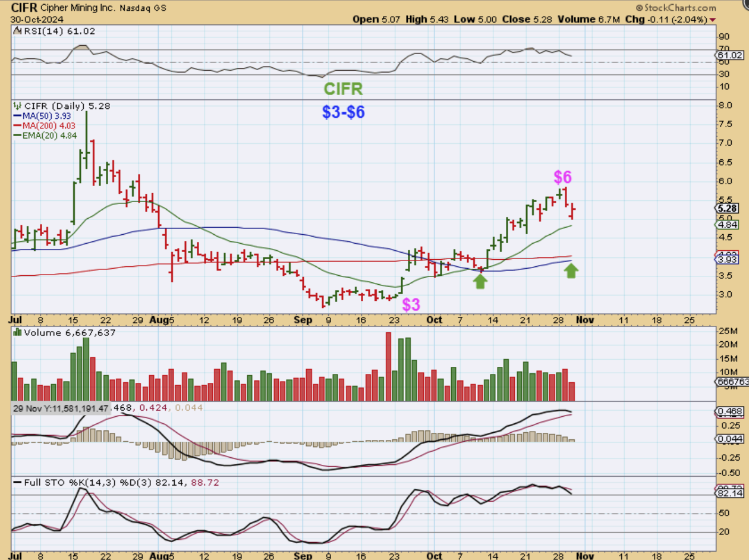This screenshot has height=560, width=749.
Task: Click the 5.28 last price tag on axis
Action: (728, 209)
